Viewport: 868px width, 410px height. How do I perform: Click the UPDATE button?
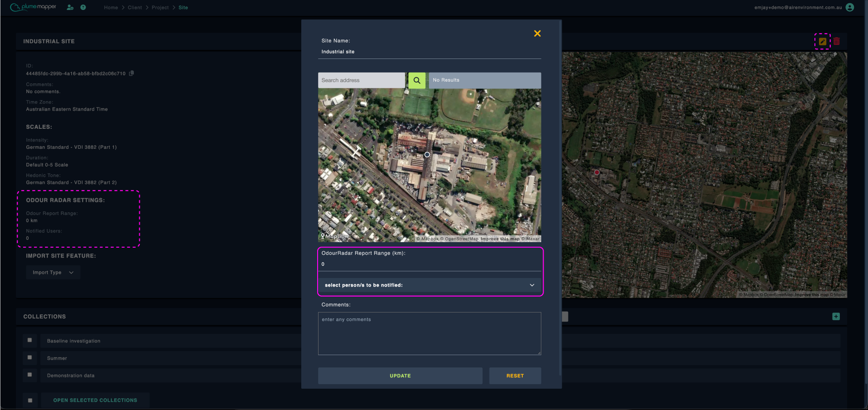pos(400,376)
